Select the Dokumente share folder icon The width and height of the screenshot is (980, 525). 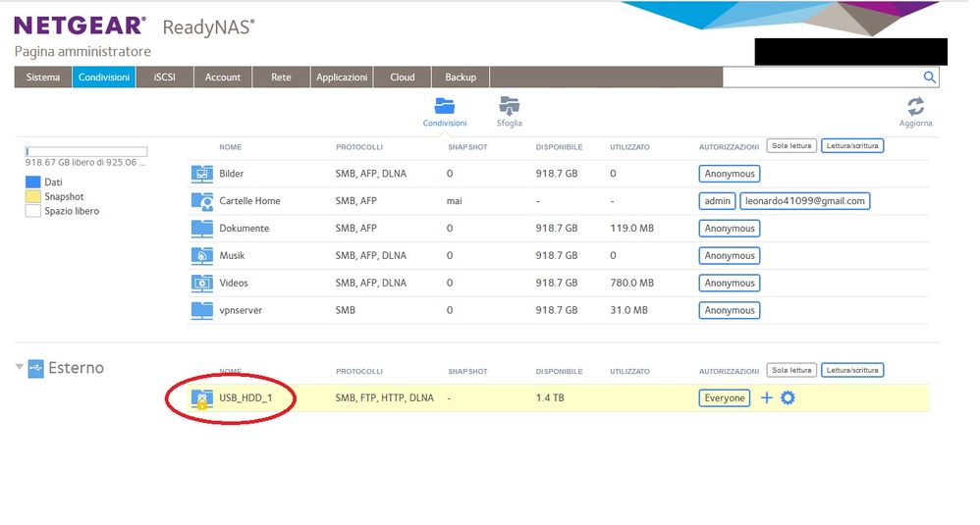click(x=202, y=229)
